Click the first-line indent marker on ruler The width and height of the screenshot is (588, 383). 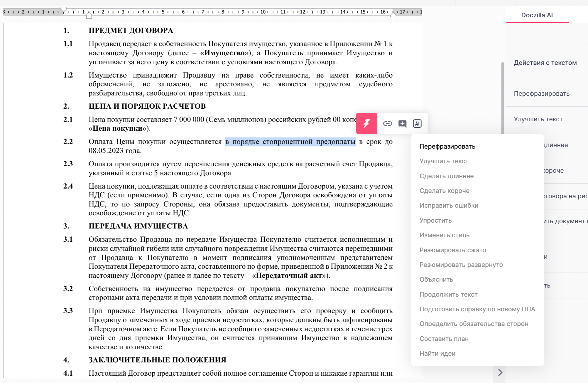pos(64,9)
